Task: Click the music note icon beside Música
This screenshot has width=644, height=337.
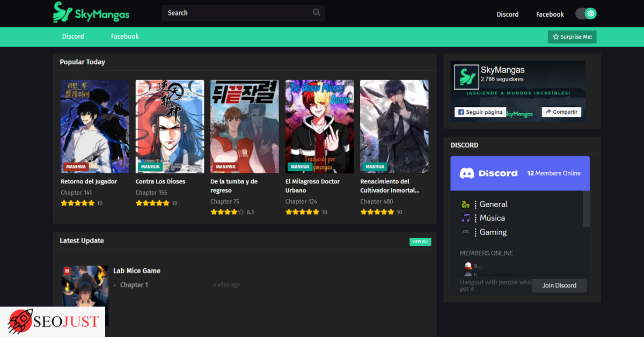Action: click(x=466, y=218)
